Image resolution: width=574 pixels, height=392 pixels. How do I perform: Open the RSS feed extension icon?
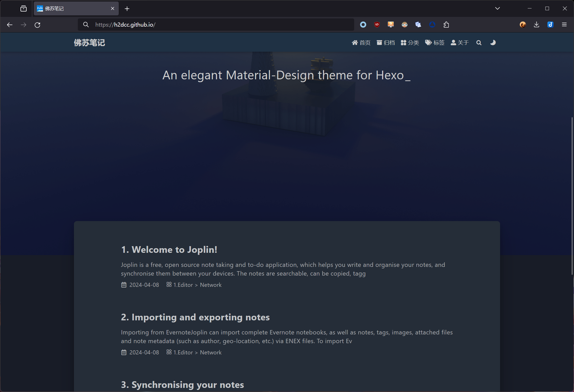point(391,25)
